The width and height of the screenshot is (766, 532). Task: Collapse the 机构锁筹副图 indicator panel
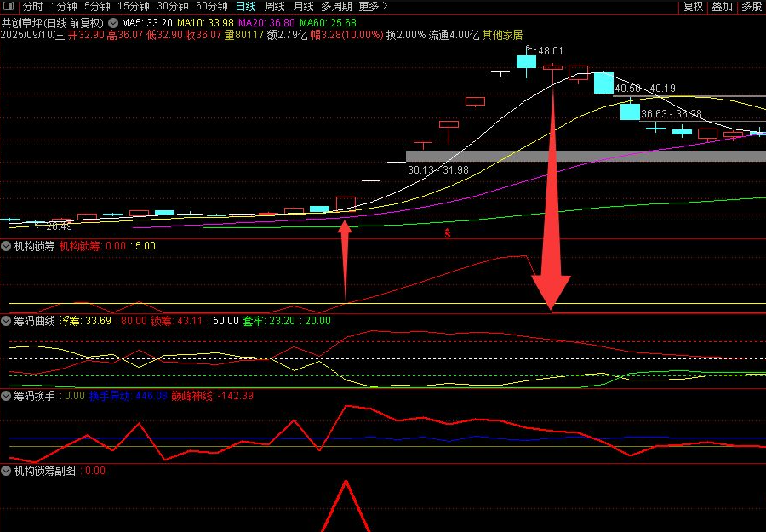(x=8, y=471)
